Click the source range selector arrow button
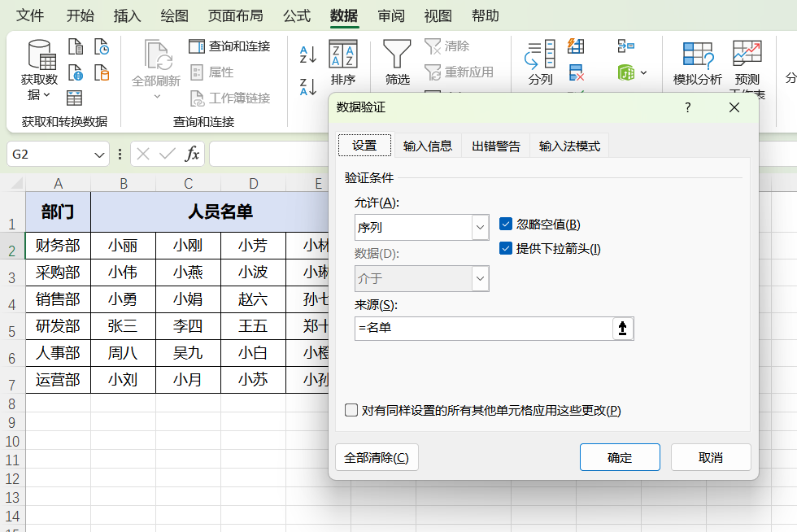Image resolution: width=797 pixels, height=532 pixels. [623, 329]
